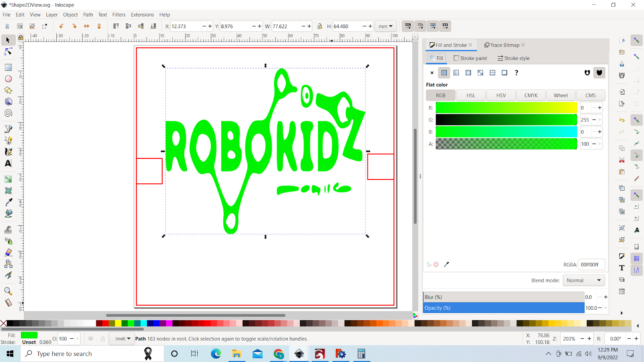Select the Node editing tool

pyautogui.click(x=8, y=52)
